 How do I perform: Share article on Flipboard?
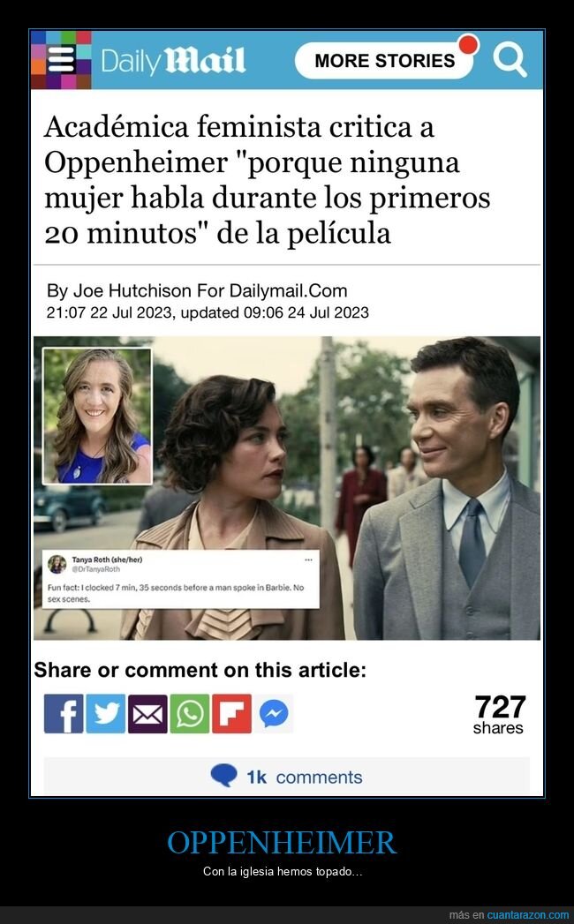pos(232,714)
